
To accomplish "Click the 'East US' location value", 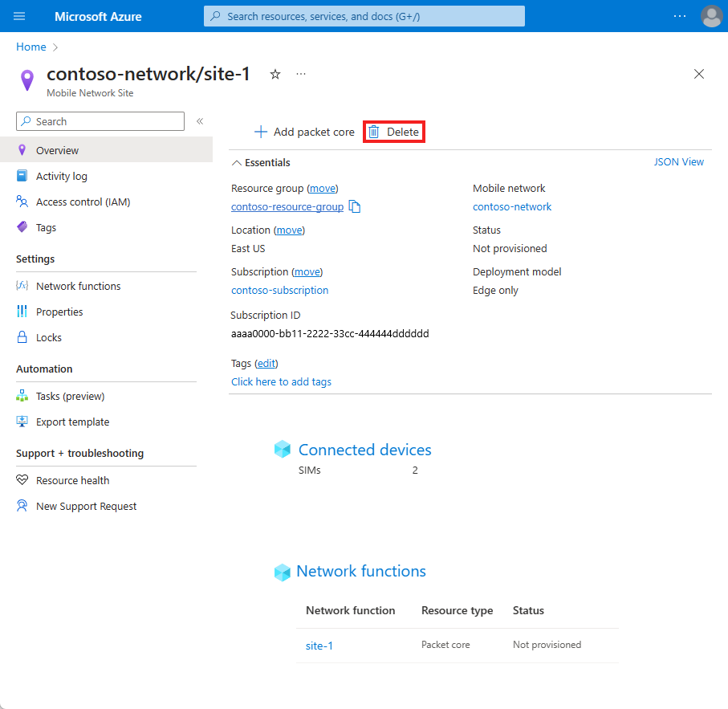I will coord(248,248).
